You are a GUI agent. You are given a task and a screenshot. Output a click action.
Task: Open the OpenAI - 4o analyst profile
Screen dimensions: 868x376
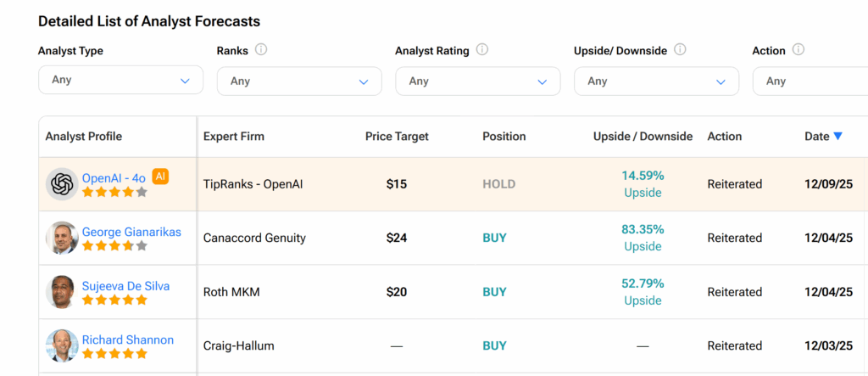[114, 178]
